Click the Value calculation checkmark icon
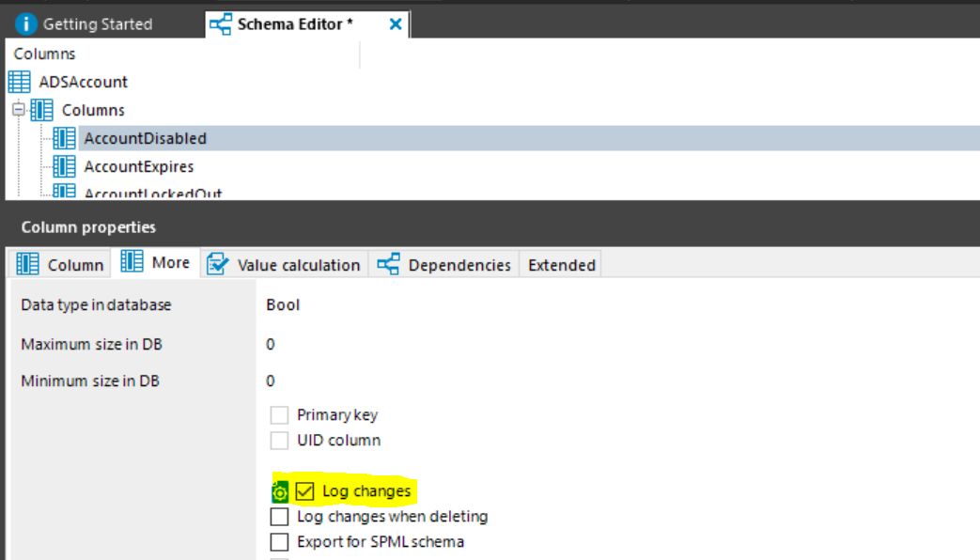The width and height of the screenshot is (980, 560). (217, 264)
